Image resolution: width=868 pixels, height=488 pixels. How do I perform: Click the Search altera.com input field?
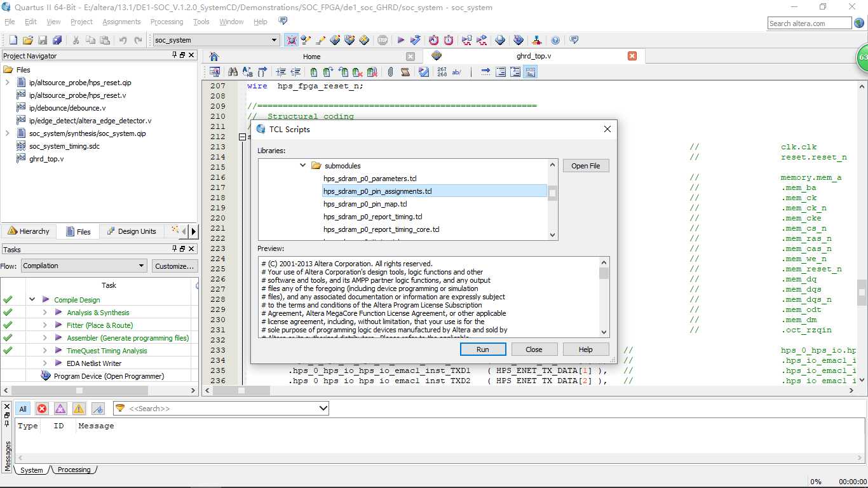click(809, 24)
